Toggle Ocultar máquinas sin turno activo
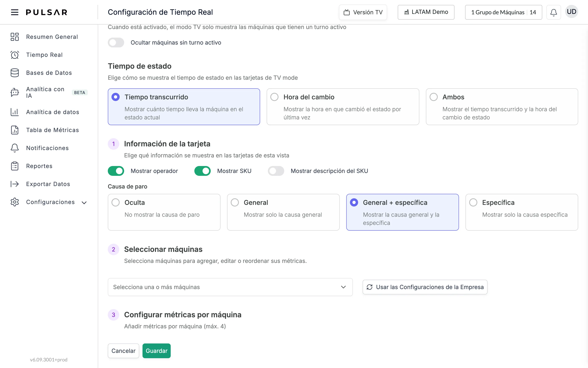This screenshot has height=368, width=588. 116,43
